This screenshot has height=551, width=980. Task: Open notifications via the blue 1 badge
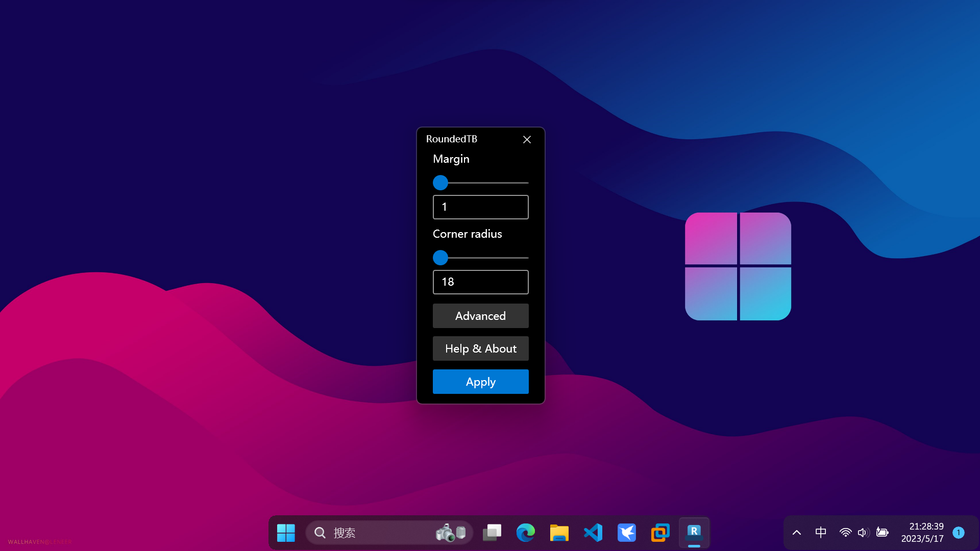(x=959, y=532)
